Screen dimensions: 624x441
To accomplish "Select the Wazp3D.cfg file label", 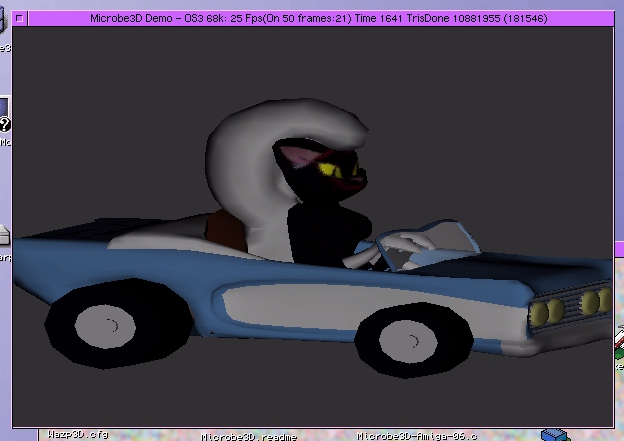I will (78, 434).
